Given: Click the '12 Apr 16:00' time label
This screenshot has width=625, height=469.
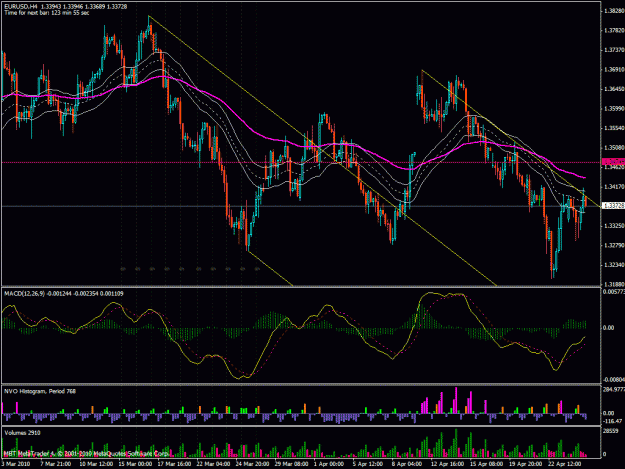Looking at the screenshot, I should click(447, 464).
